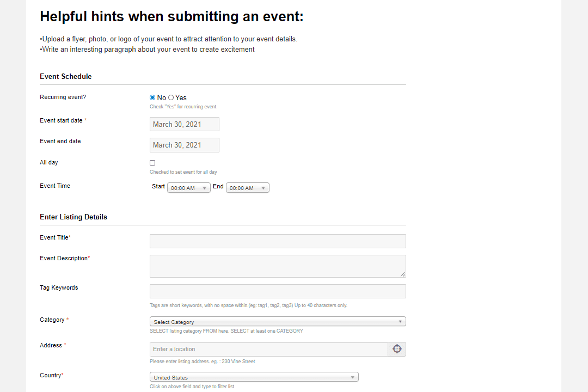Expand the Select Category dropdown
The height and width of the screenshot is (392, 588).
(x=278, y=321)
